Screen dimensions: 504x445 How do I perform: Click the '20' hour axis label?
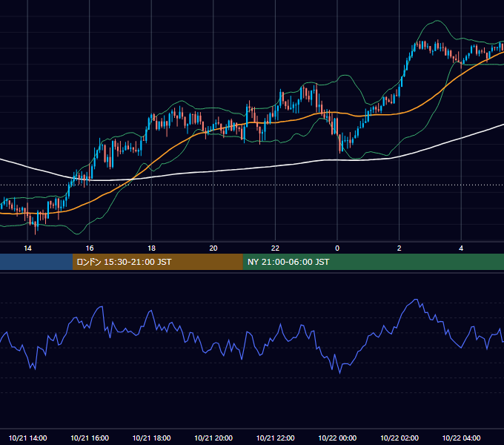[x=213, y=248]
